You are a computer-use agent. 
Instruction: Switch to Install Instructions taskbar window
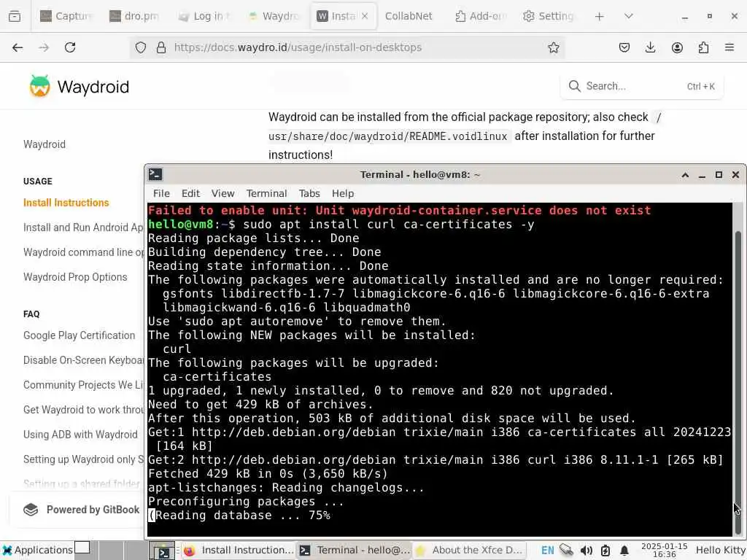pyautogui.click(x=239, y=550)
